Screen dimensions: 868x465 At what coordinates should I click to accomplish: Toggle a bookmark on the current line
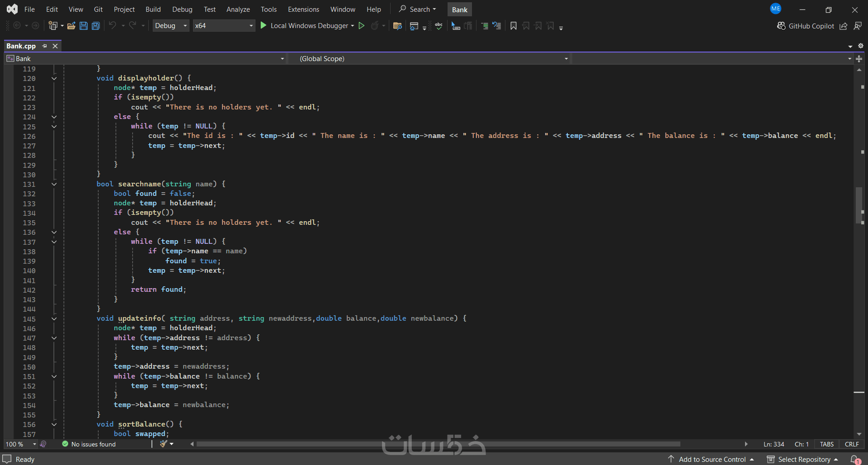(x=514, y=26)
